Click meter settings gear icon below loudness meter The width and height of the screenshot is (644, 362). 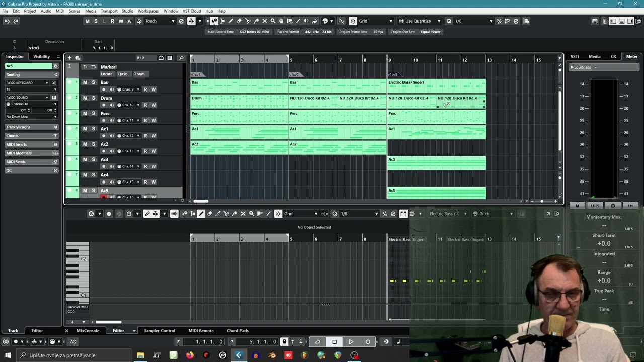(x=613, y=206)
